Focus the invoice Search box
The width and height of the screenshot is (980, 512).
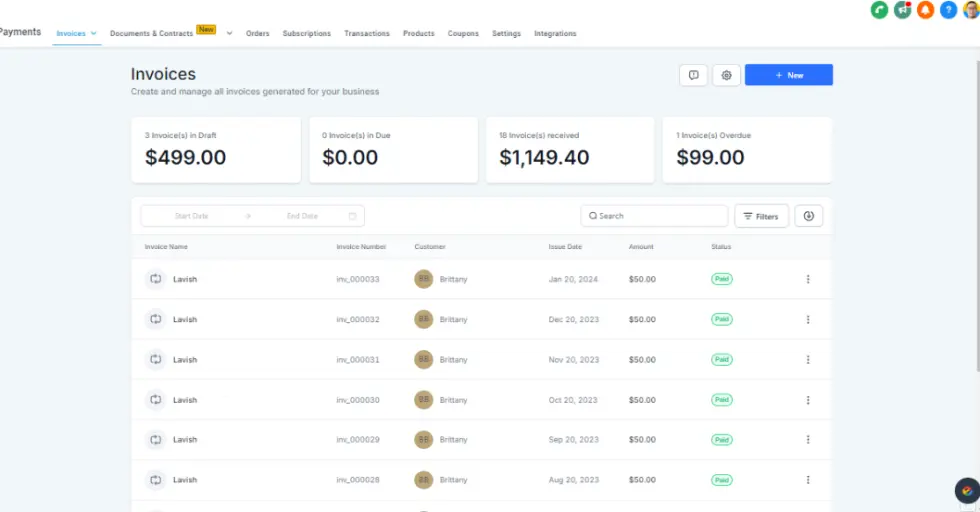[x=654, y=216]
